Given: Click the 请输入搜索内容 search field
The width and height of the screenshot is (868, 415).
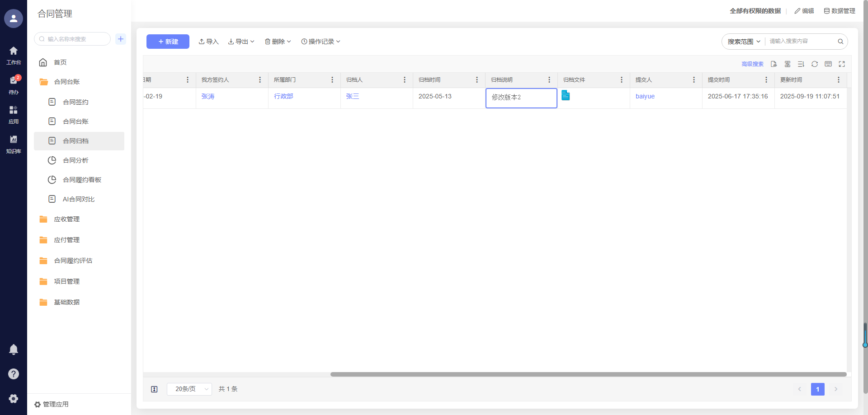Looking at the screenshot, I should tap(801, 41).
